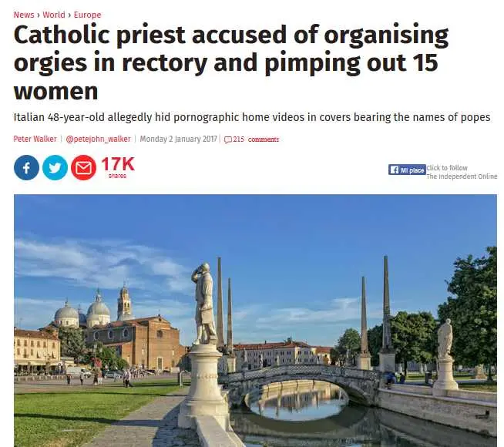The width and height of the screenshot is (504, 447).
Task: Share the article via Twitter icon
Action: tap(55, 167)
